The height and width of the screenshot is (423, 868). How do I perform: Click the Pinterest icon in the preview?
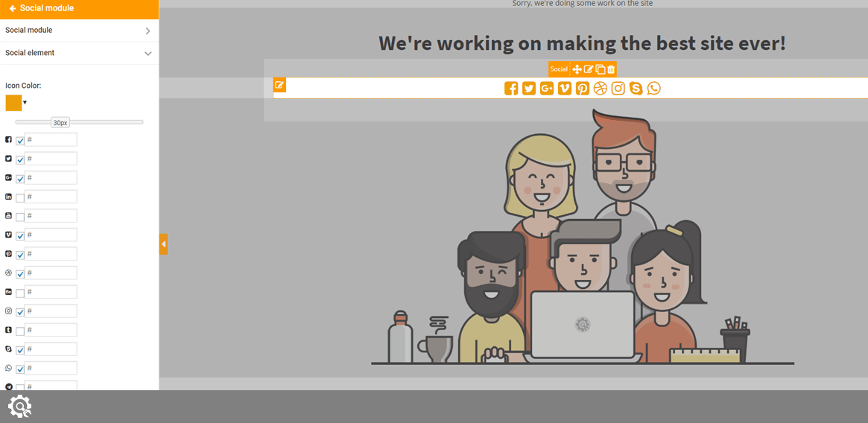[583, 88]
